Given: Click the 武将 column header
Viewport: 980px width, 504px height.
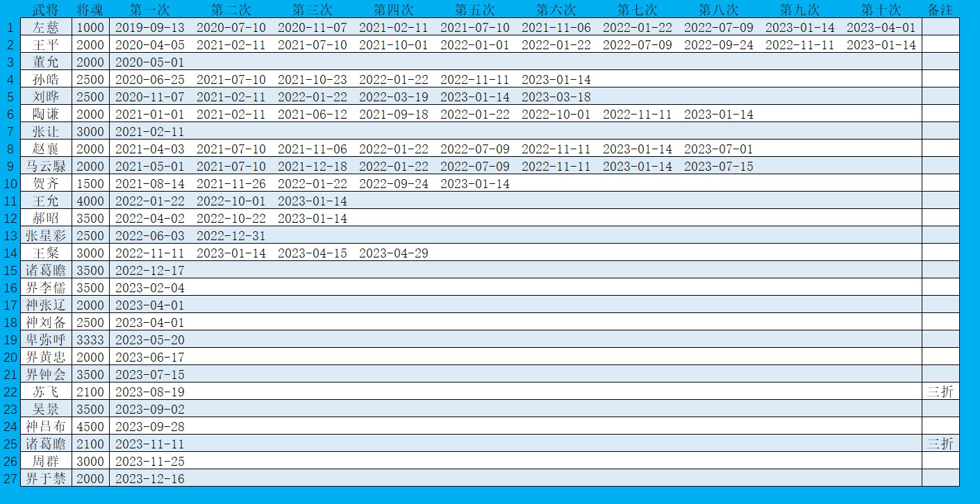Looking at the screenshot, I should (46, 10).
